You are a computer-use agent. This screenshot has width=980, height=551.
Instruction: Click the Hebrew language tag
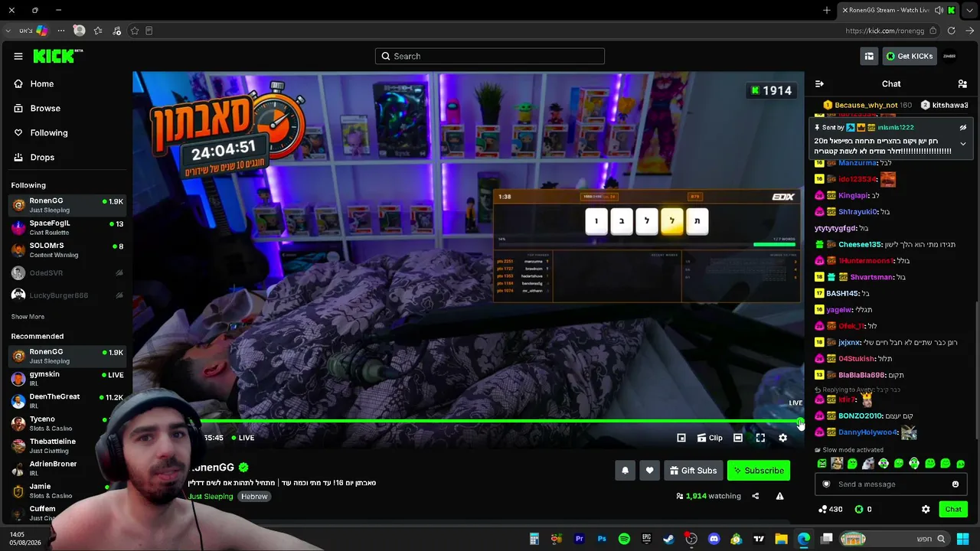254,497
